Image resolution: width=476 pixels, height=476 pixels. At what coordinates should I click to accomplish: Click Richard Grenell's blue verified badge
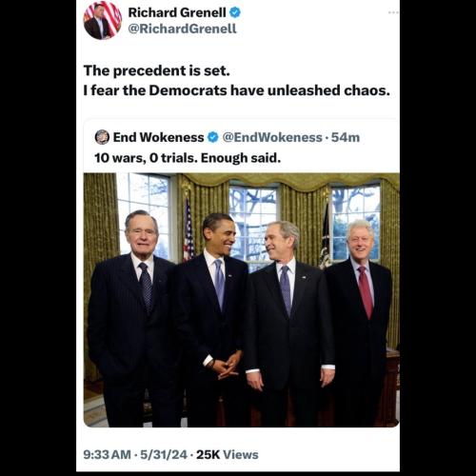235,12
